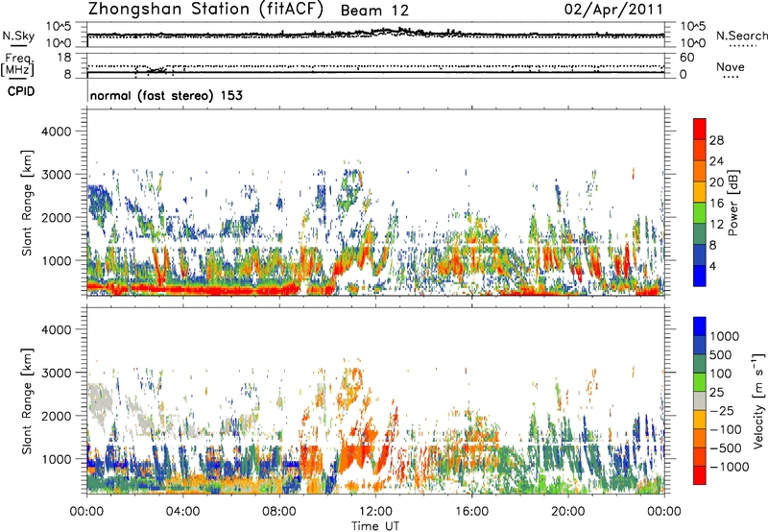Viewport: 768px width, 532px height.
Task: Click the left '10^5' N.Sky axis label
Action: pos(59,27)
